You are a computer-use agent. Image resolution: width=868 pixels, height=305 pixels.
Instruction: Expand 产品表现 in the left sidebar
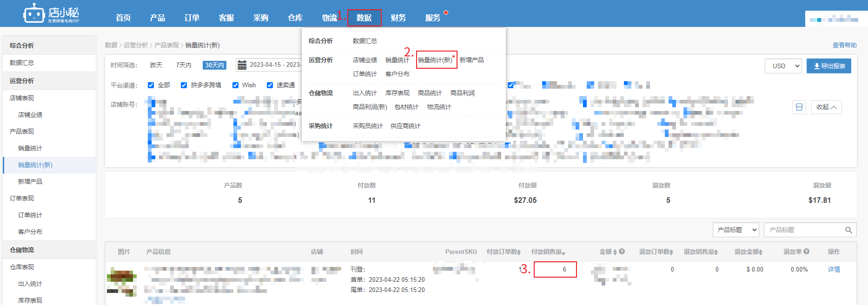click(x=22, y=131)
